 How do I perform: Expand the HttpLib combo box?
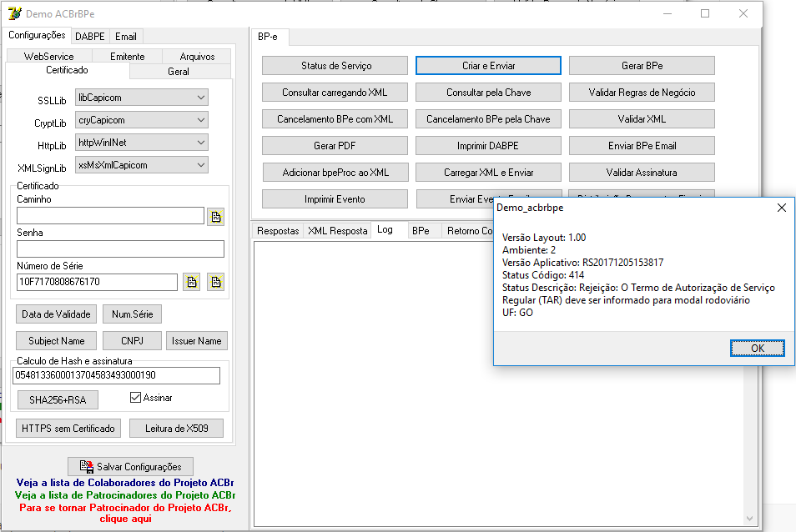(142, 143)
